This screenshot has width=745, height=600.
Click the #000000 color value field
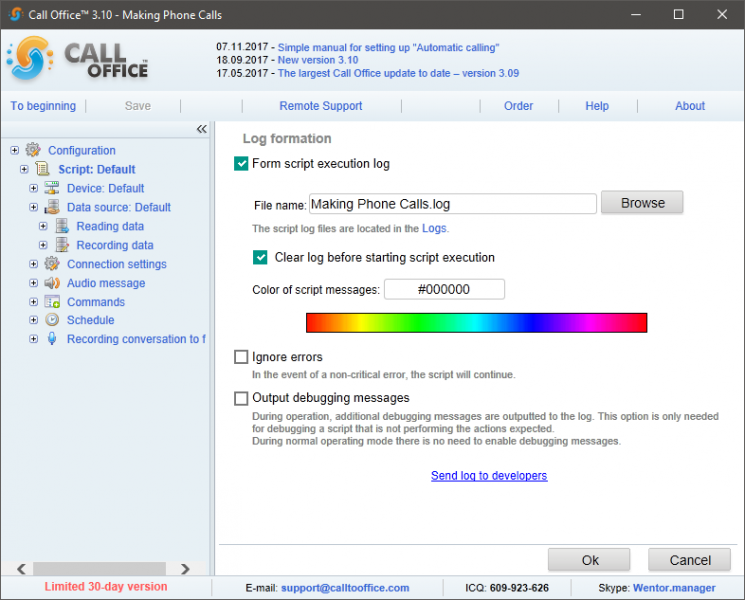(x=444, y=289)
